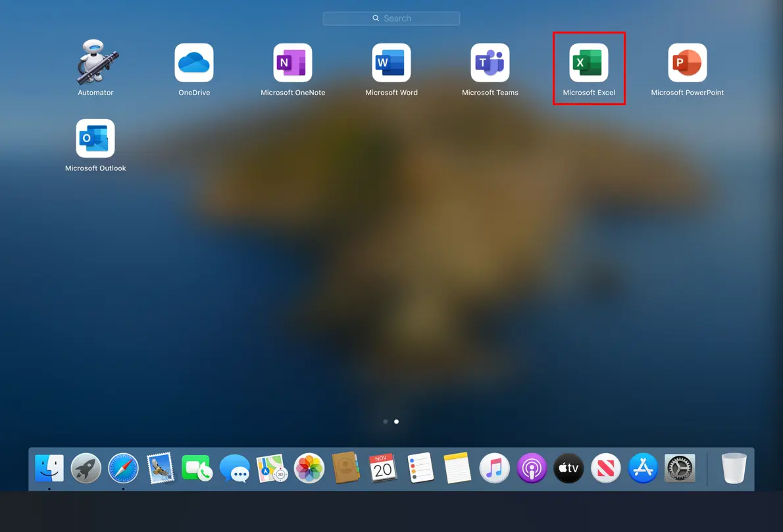
Task: Open the Apple TV app in Dock
Action: click(568, 468)
